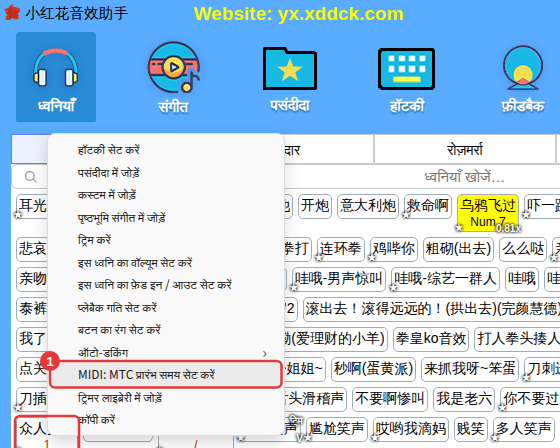560x448 pixels.
Task: Open the फ़ीडबैक section icon
Action: [523, 79]
